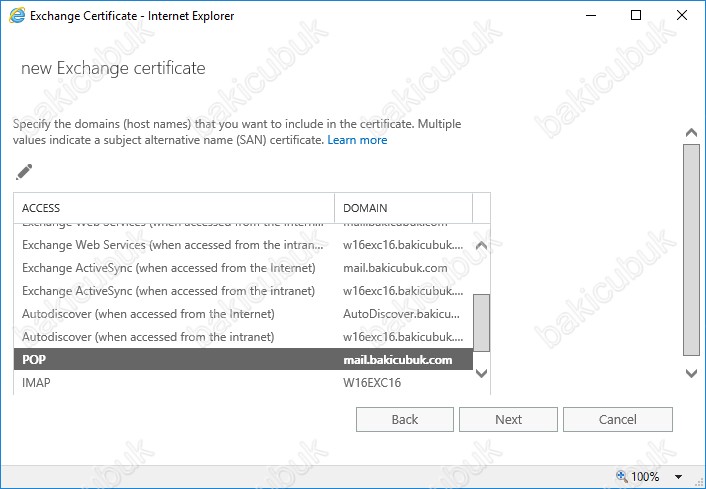Click the page scroll down arrow
The height and width of the screenshot is (489, 706).
click(691, 373)
